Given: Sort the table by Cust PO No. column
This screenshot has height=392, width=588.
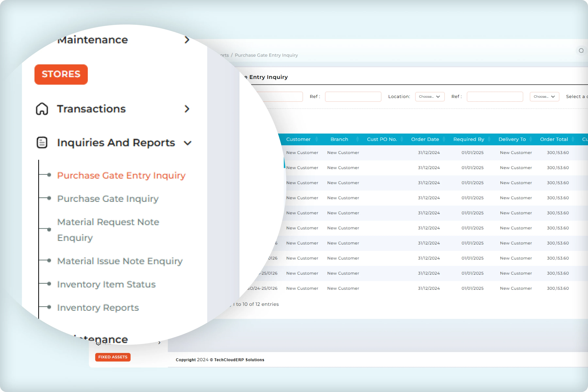Looking at the screenshot, I should (382, 139).
